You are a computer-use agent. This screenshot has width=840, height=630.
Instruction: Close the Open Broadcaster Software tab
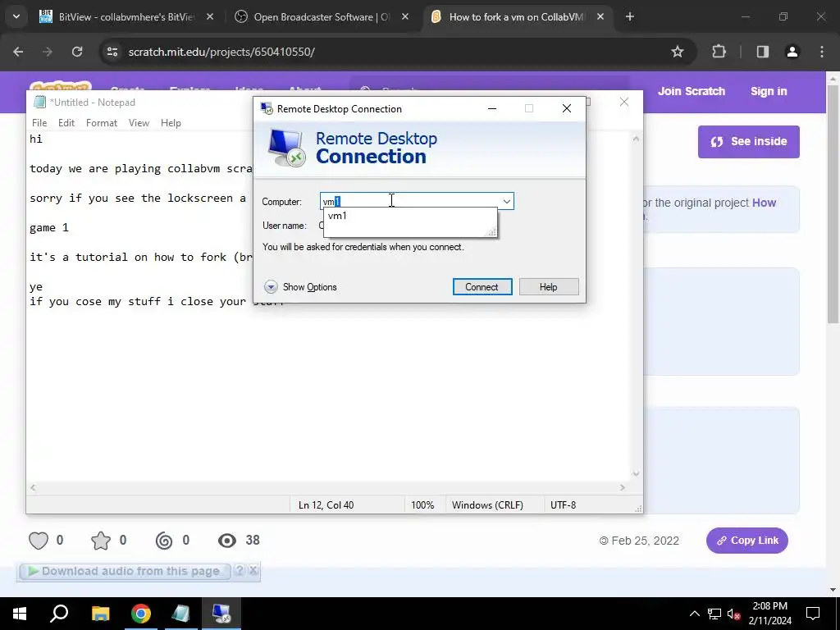pyautogui.click(x=405, y=17)
